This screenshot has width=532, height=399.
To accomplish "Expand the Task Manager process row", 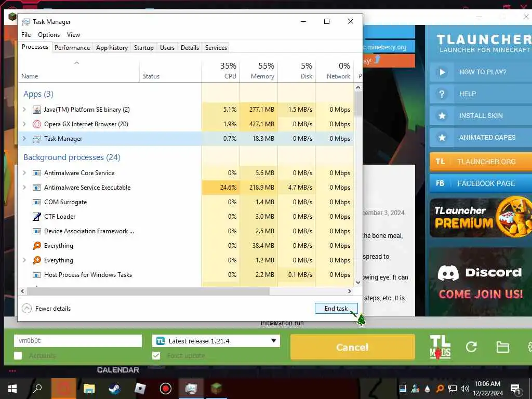I will 24,138.
